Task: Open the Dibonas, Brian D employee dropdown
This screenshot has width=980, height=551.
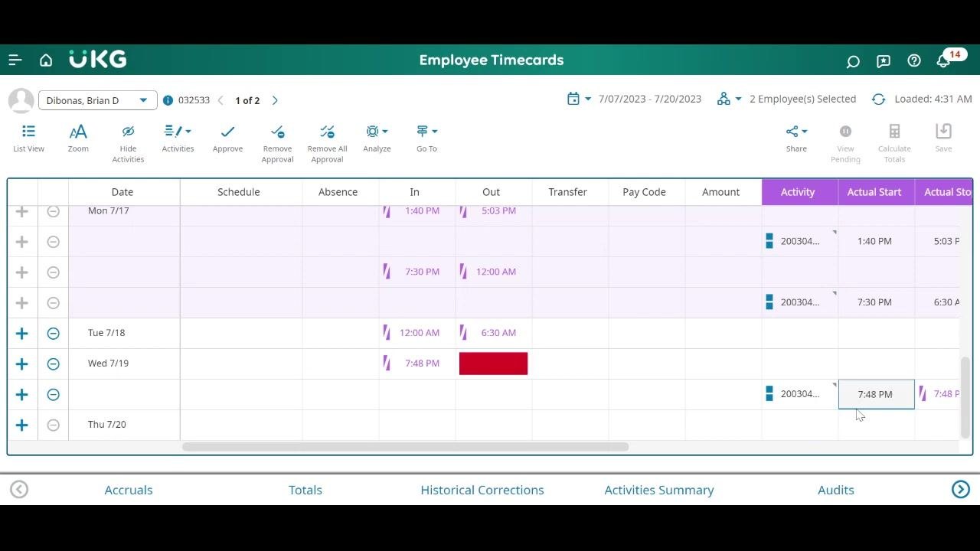Action: (x=98, y=100)
